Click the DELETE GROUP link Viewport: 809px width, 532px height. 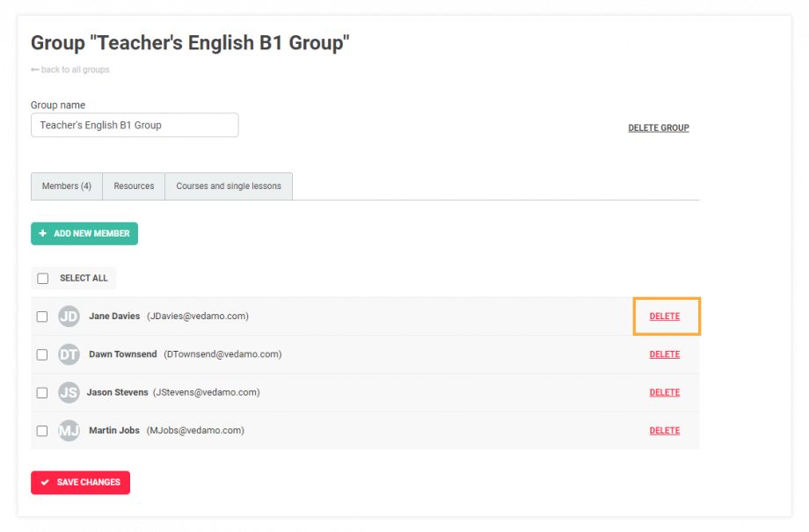658,128
